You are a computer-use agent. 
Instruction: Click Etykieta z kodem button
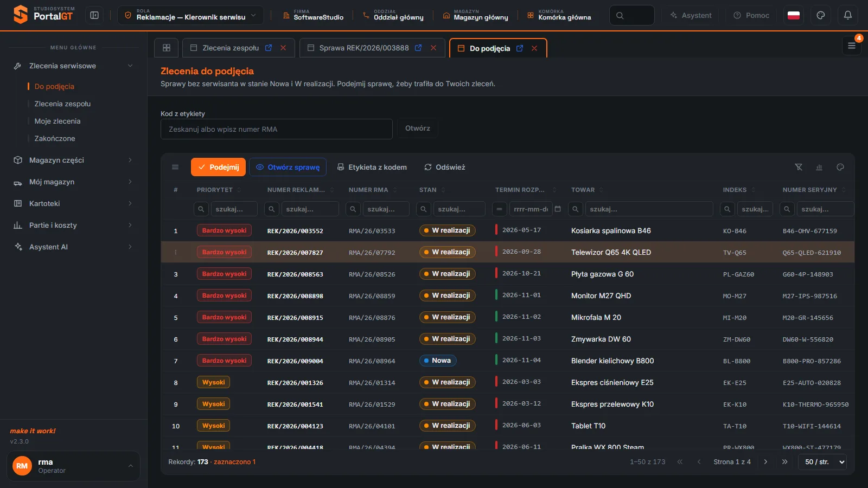click(372, 167)
